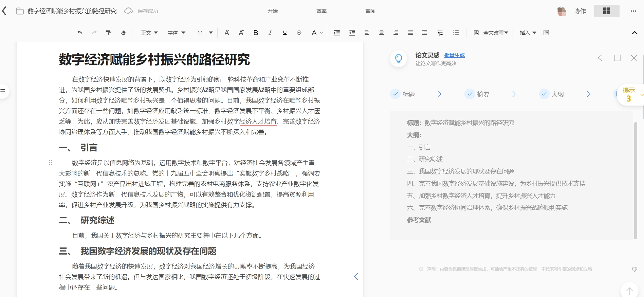Maximize the 论文灵感 panel
644x297 pixels.
tap(618, 58)
